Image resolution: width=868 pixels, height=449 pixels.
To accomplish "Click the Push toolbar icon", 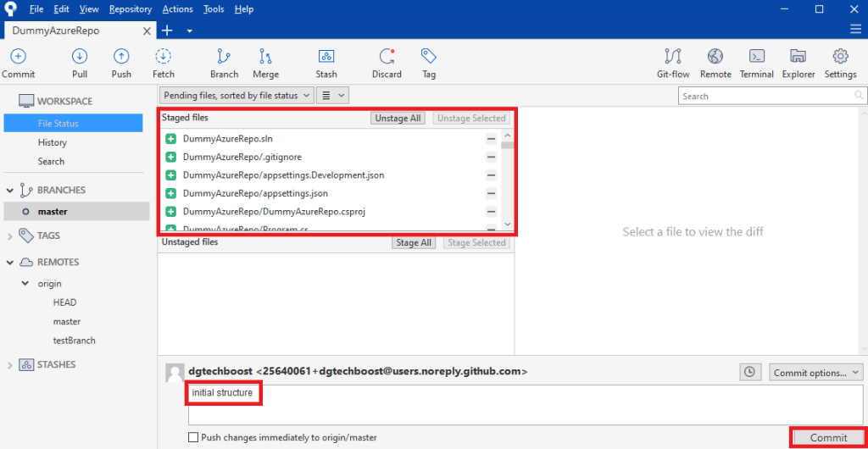I will pos(121,57).
